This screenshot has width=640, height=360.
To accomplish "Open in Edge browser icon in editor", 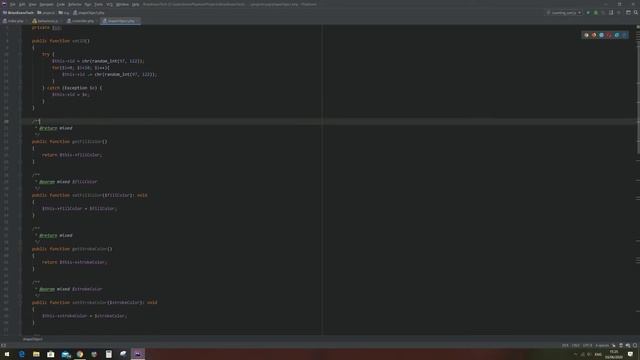I will (x=624, y=35).
